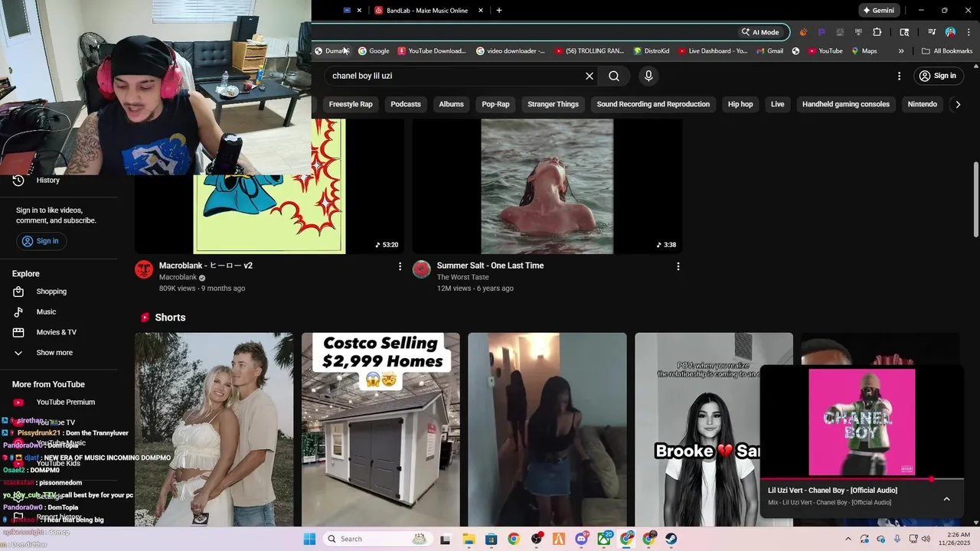Open the DistroKid bookmark

tap(652, 51)
